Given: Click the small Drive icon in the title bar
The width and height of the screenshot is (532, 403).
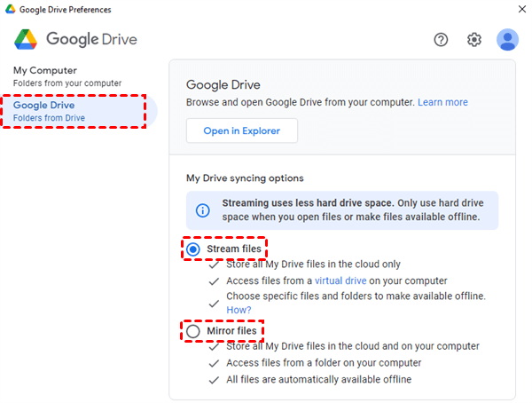Looking at the screenshot, I should (10, 10).
